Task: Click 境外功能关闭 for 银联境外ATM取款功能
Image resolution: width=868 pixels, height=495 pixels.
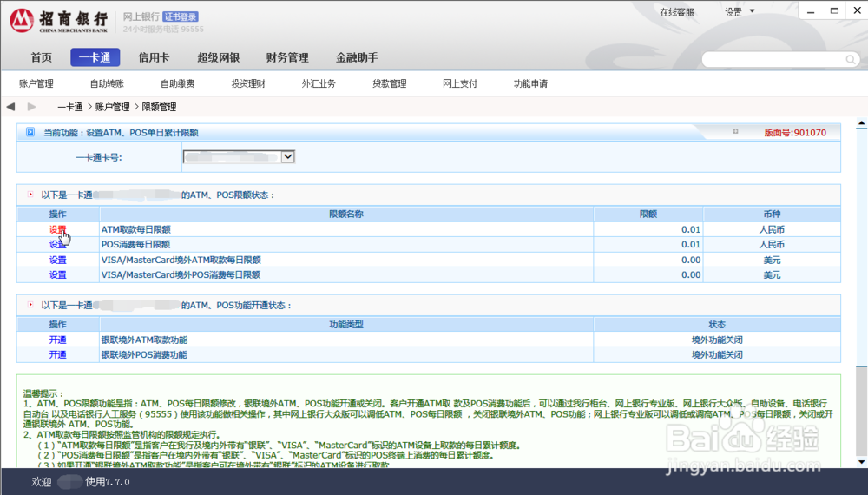Action: (x=717, y=340)
